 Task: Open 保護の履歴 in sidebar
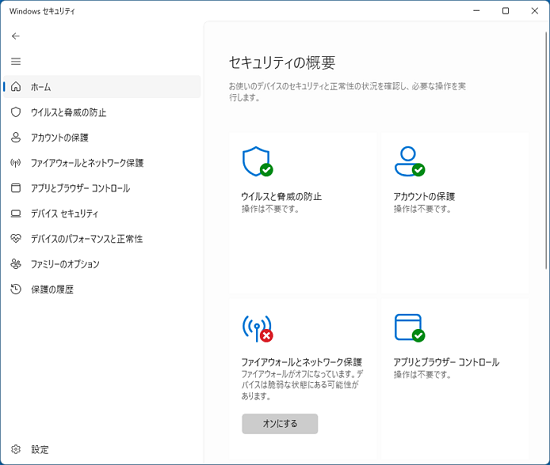[102, 289]
